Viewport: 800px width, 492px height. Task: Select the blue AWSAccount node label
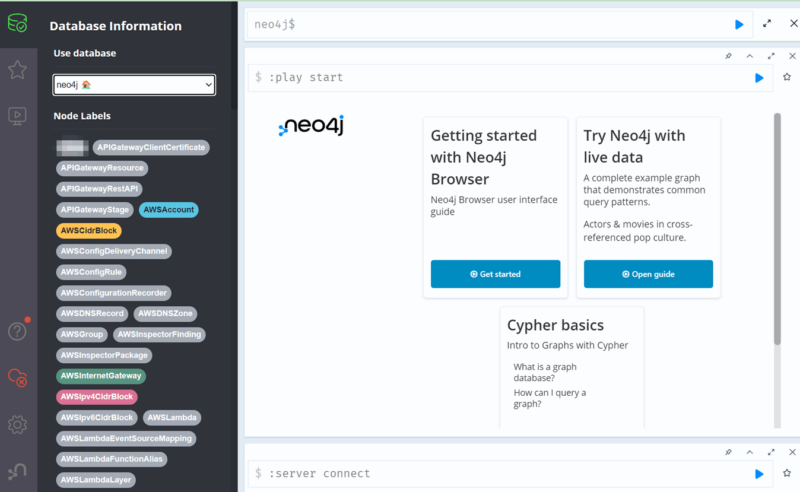168,210
